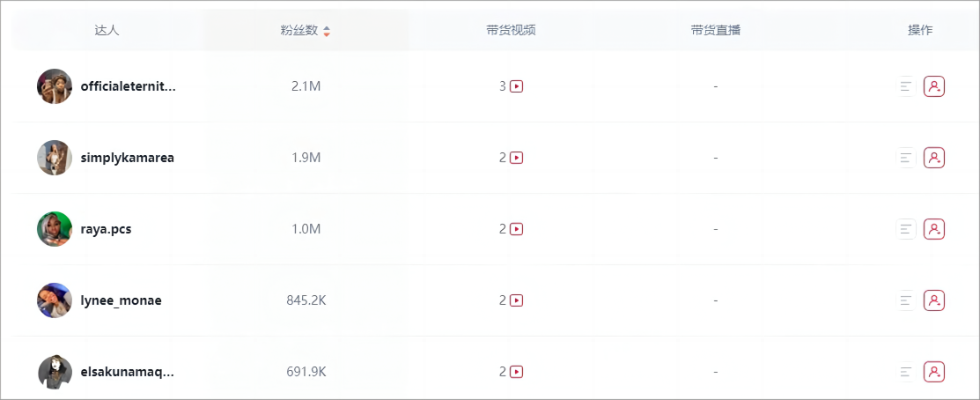Open video icon for simplykamarea row
This screenshot has height=400, width=980.
[x=517, y=158]
